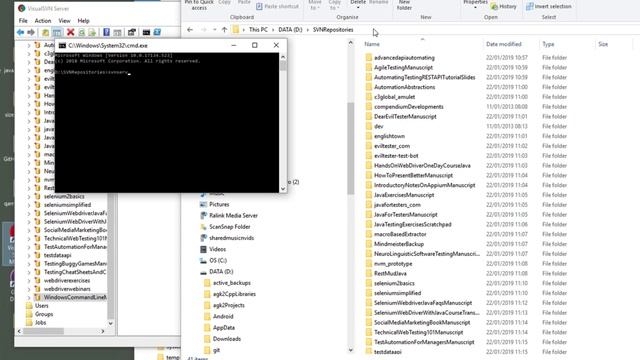Select the Jobs node in VisualSVN tree

click(x=40, y=323)
